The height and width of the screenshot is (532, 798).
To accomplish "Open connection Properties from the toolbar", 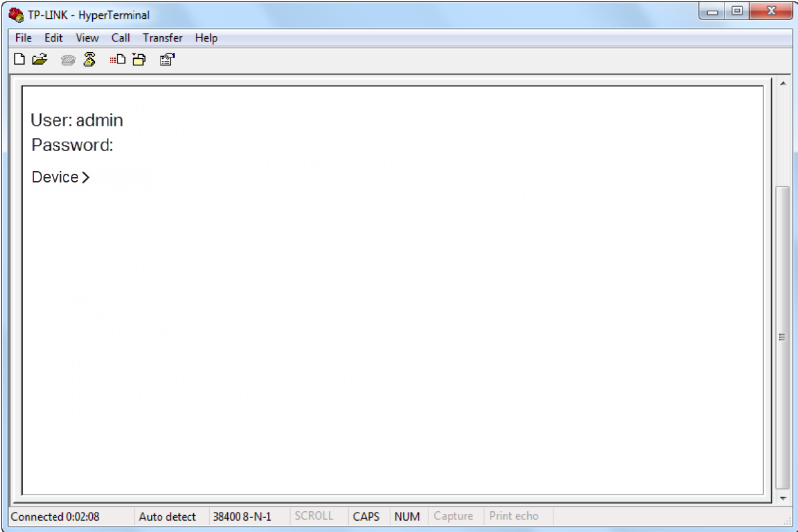I will pos(167,59).
